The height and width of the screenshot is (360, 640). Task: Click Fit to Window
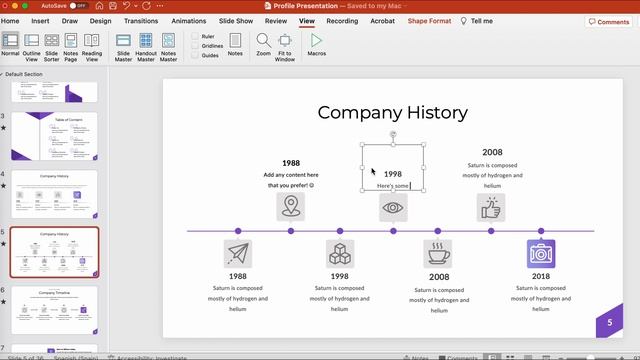(284, 47)
